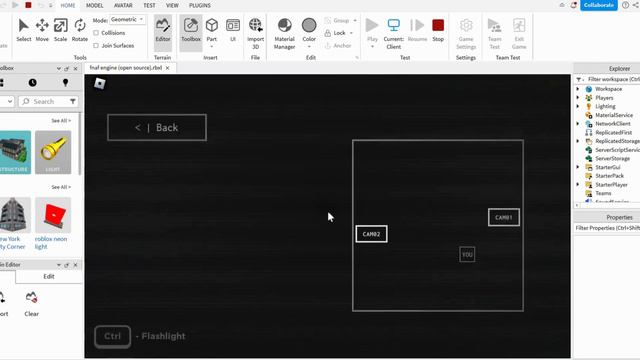This screenshot has height=360, width=640.
Task: Click the Ctrl flashlight key button
Action: (112, 336)
